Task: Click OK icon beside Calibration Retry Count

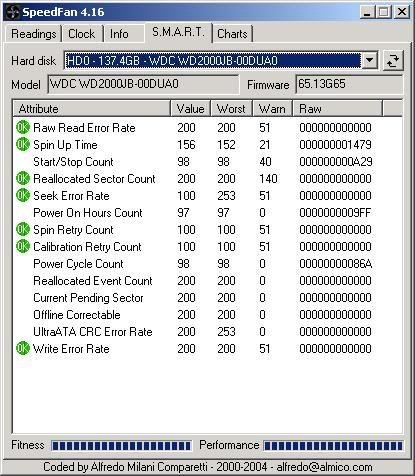Action: pos(23,246)
